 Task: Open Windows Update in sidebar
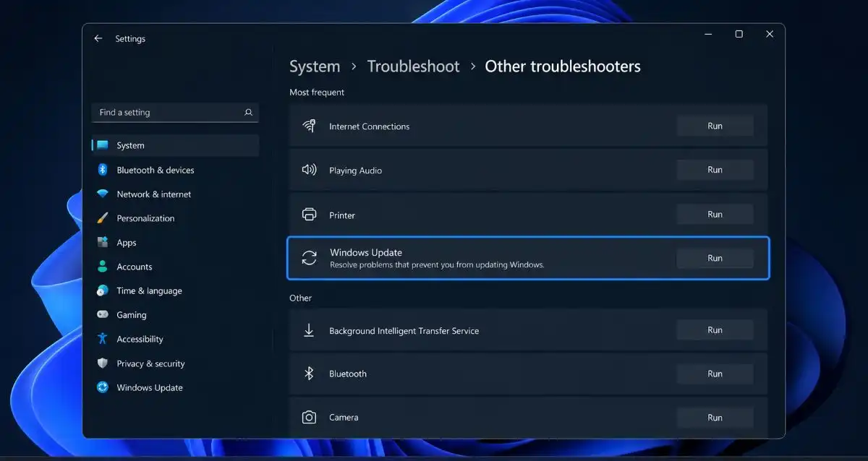pos(175,387)
